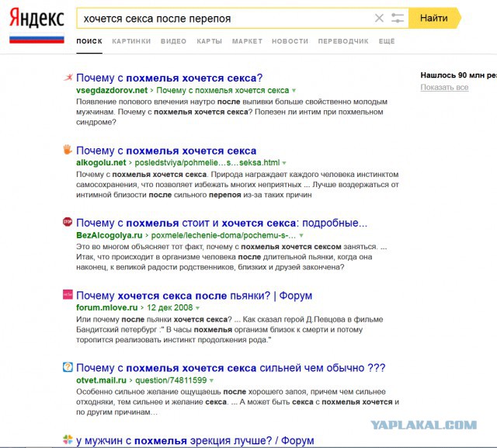497x448 pixels.
Task: Click the alkogolu.net domain link
Action: coord(101,162)
